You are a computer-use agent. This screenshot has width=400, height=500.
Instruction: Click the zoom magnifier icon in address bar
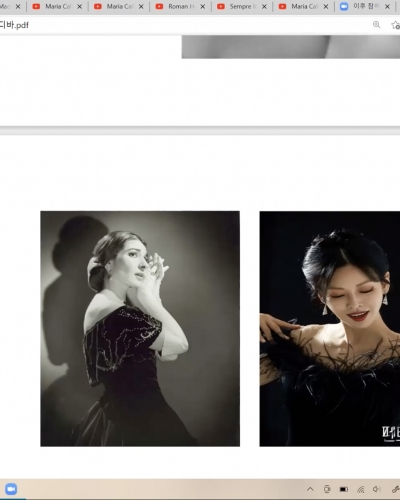point(376,25)
